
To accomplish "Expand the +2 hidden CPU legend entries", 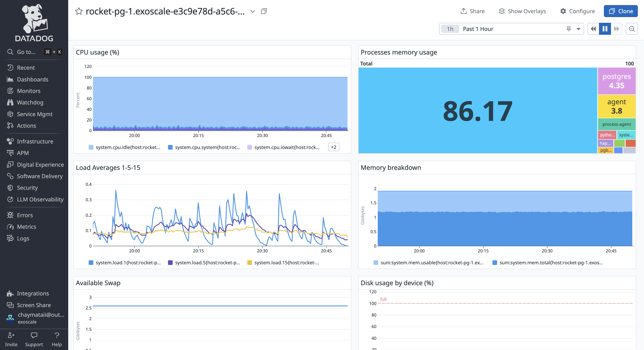I will click(x=333, y=147).
